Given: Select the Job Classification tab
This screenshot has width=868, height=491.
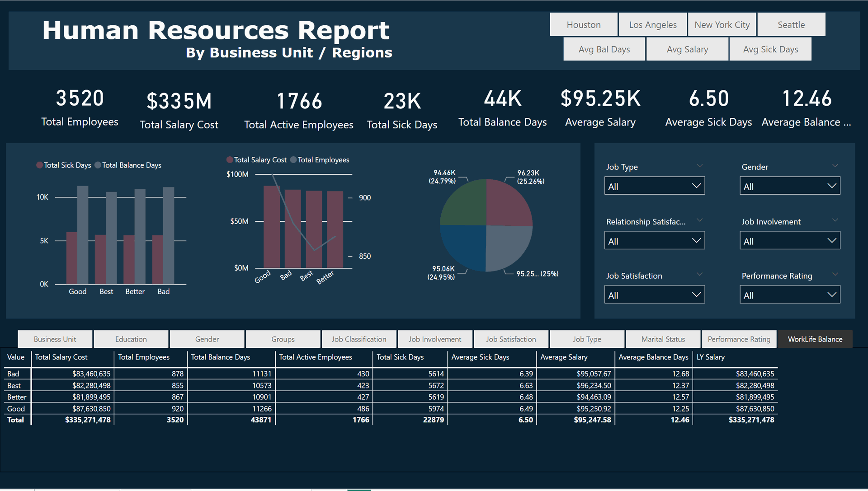Looking at the screenshot, I should (359, 339).
